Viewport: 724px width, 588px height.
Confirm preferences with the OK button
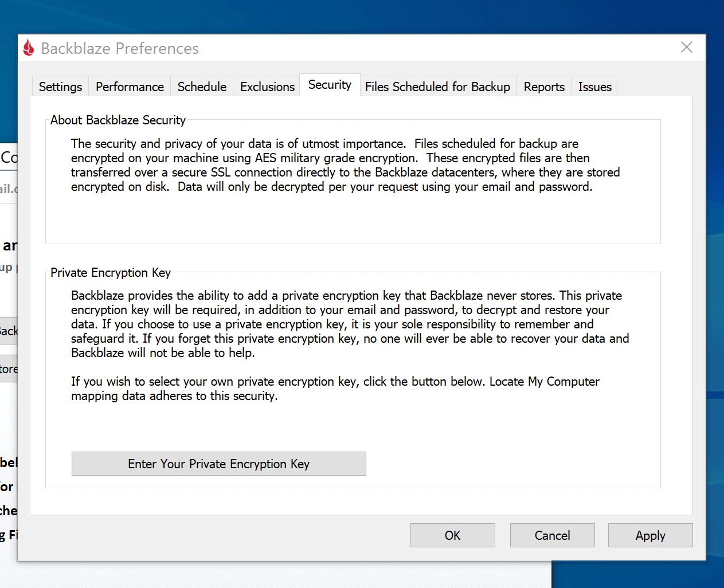pyautogui.click(x=452, y=535)
